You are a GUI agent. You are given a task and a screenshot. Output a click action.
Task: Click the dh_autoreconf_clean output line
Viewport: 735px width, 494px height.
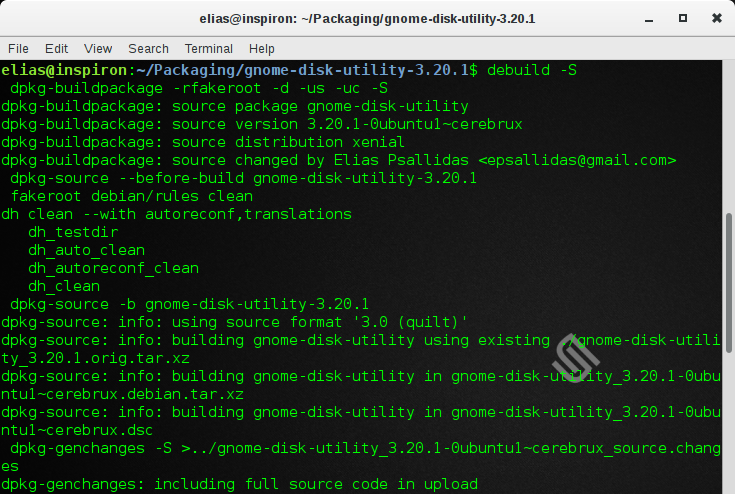click(113, 268)
